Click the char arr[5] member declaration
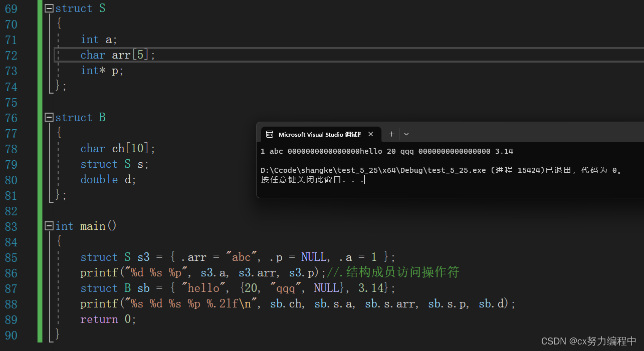644x351 pixels. pos(117,55)
